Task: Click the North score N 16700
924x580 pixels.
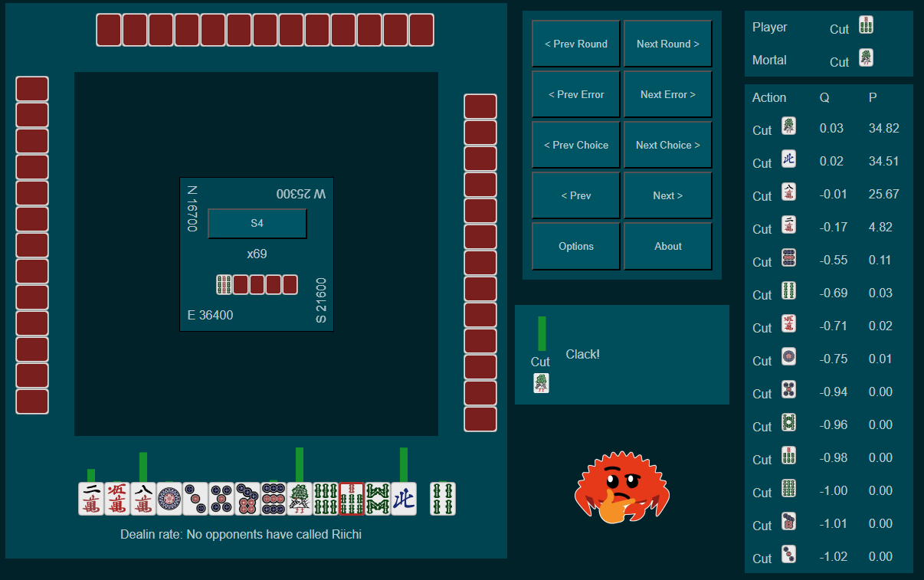Action: coord(192,209)
